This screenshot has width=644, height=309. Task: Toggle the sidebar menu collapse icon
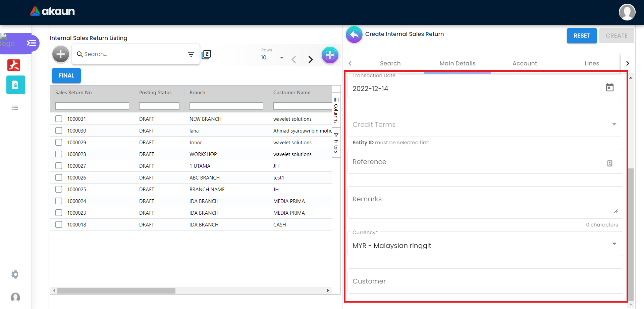[31, 43]
